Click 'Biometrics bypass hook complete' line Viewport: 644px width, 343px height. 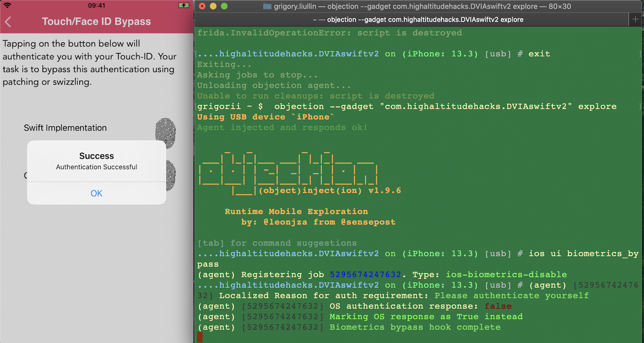coord(415,327)
